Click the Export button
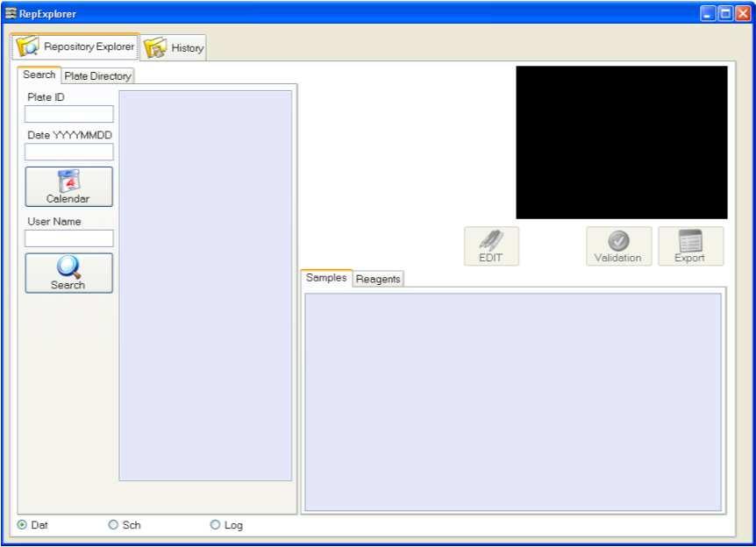 [x=690, y=246]
